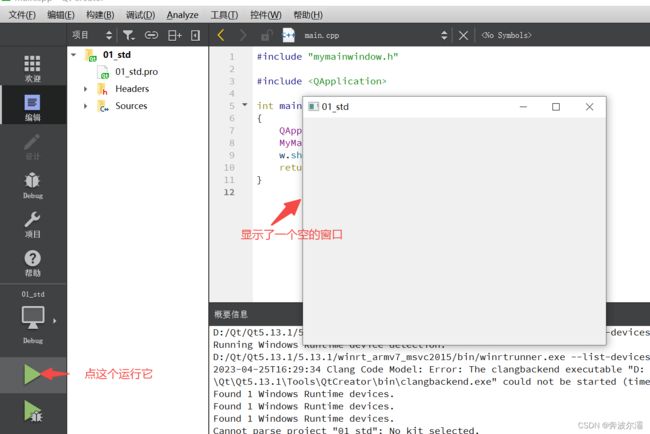Select the Headers folder item
The width and height of the screenshot is (650, 434).
point(132,89)
